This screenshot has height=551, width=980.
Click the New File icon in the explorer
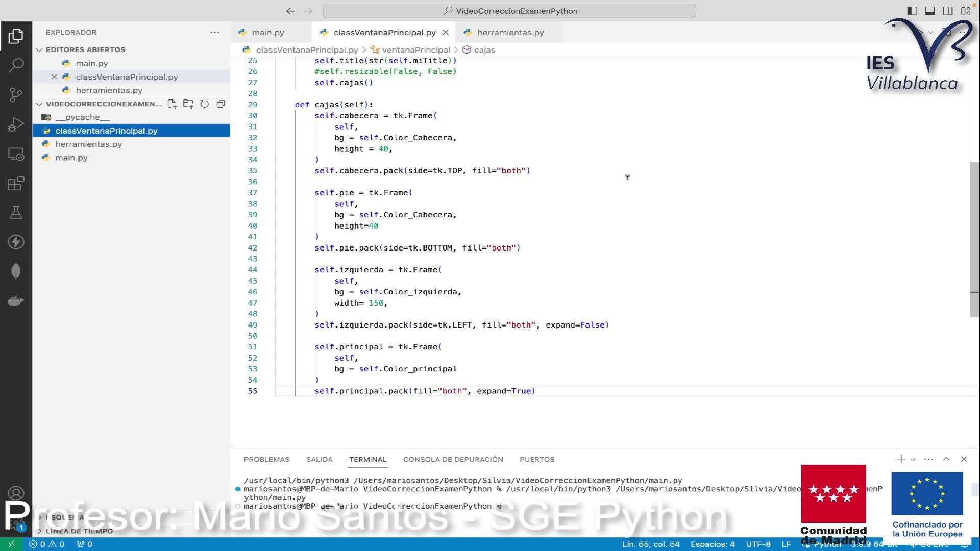(x=172, y=104)
